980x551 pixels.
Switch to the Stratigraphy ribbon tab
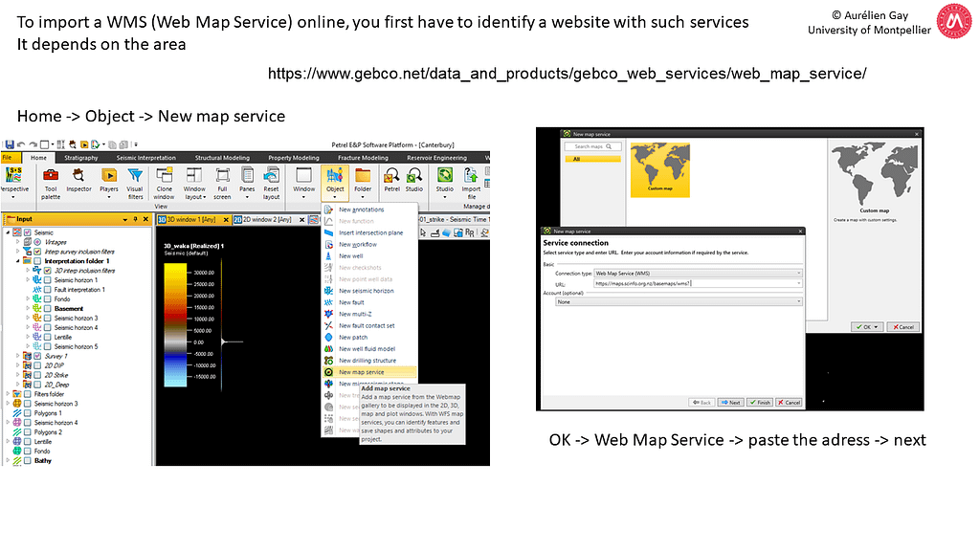[80, 158]
